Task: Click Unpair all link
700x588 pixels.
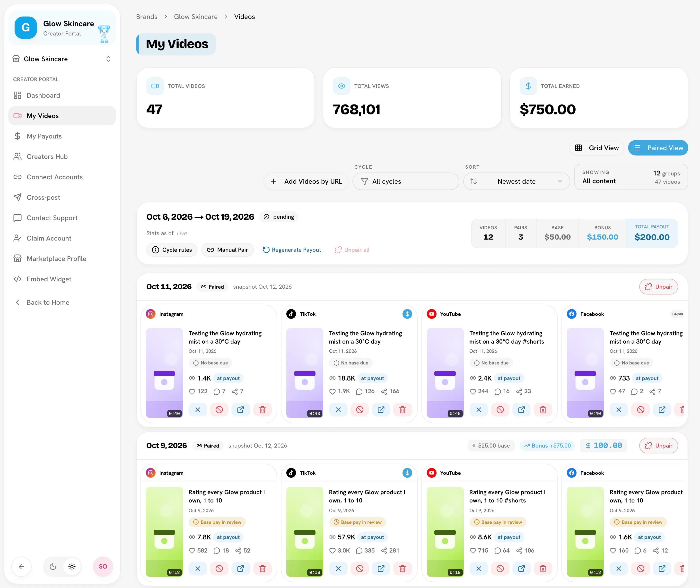Action: (352, 250)
